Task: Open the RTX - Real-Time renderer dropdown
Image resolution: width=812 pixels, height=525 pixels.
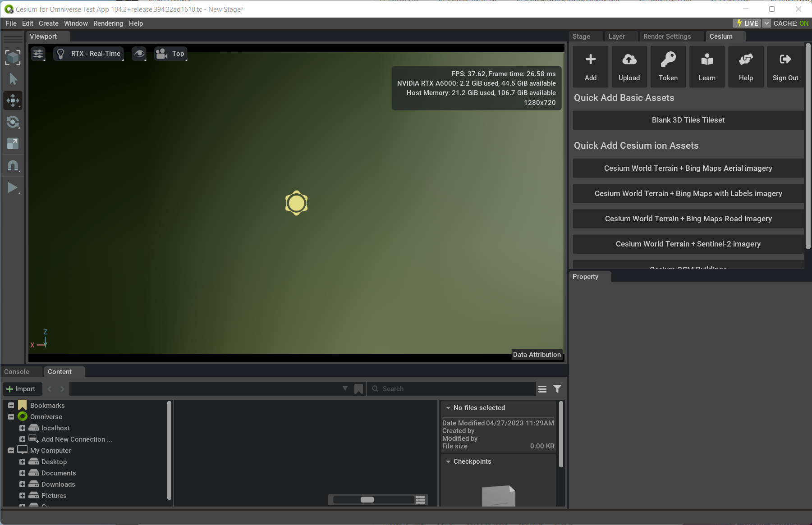Action: point(88,54)
